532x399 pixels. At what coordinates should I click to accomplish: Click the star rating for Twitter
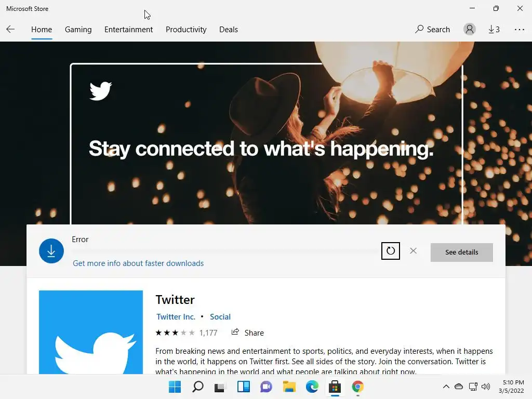(x=175, y=333)
